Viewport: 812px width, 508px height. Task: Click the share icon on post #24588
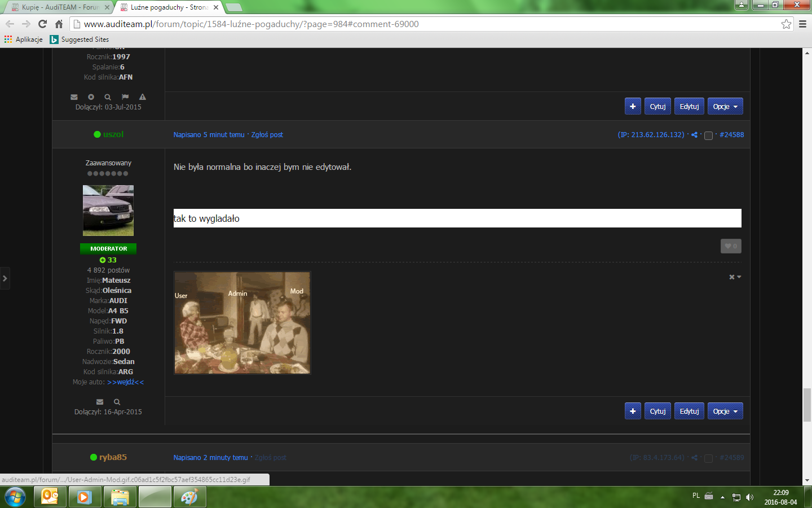pos(694,135)
